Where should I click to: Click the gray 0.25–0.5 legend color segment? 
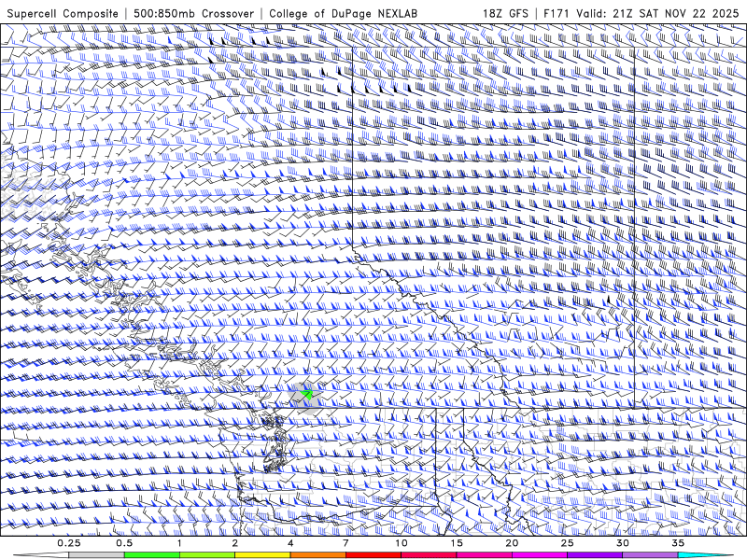tap(97, 554)
